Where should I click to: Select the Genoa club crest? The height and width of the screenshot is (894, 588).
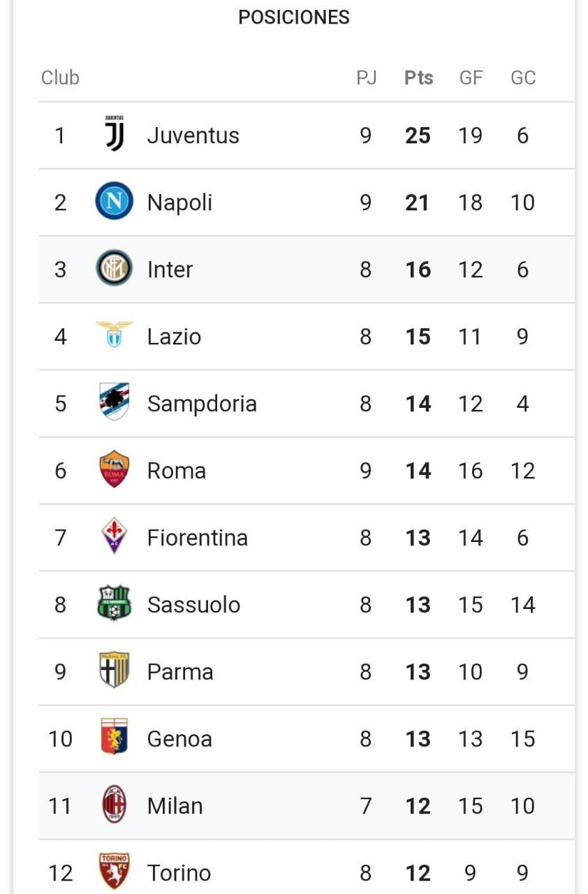click(114, 737)
